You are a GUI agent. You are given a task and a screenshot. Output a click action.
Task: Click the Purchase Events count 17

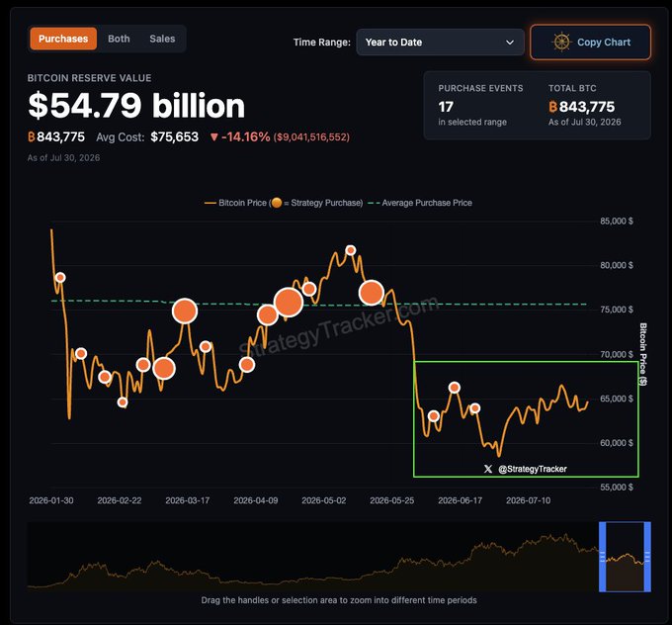click(446, 107)
